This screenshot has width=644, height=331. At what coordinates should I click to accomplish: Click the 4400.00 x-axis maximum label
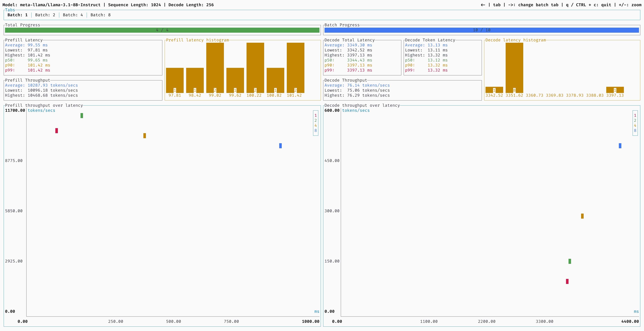tap(630, 321)
